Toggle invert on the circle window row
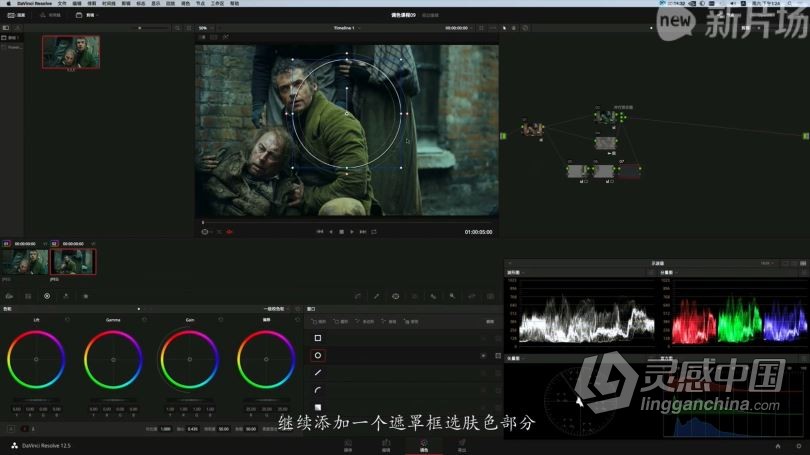Viewport: 810px width, 455px height. coord(484,355)
